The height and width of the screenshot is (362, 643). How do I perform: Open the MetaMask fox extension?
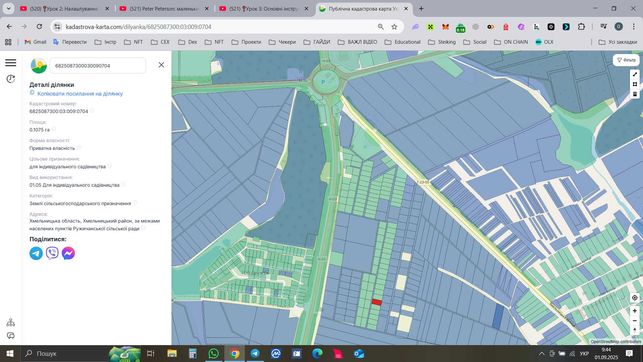[445, 27]
